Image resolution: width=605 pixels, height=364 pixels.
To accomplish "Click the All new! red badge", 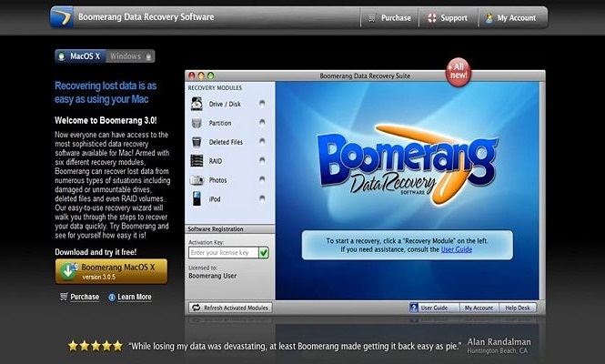I will tap(458, 72).
